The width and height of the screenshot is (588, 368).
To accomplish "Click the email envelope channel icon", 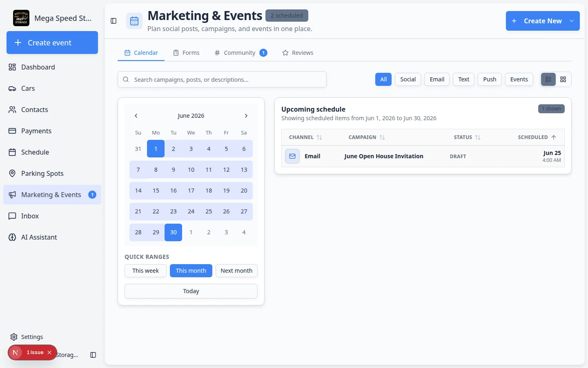I will pos(292,156).
